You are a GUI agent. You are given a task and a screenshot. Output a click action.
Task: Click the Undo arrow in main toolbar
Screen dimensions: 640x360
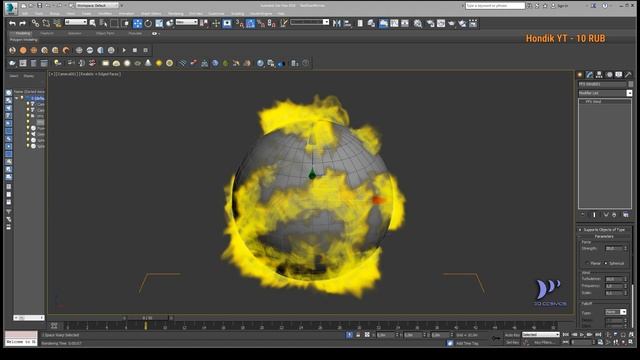pos(12,23)
